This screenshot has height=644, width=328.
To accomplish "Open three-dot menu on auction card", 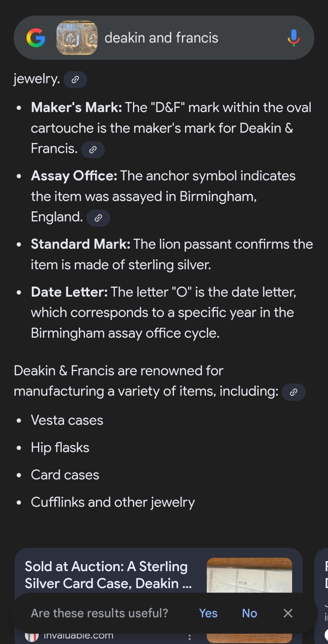I will [x=189, y=637].
